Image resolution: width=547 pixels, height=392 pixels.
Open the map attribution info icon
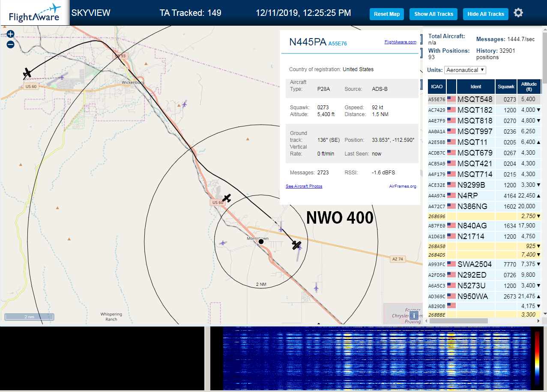coord(414,316)
